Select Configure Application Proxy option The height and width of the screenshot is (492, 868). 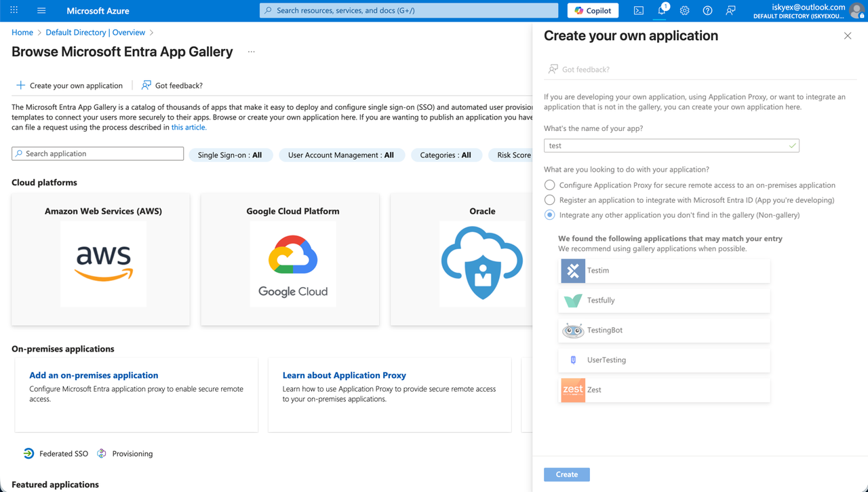click(x=549, y=185)
